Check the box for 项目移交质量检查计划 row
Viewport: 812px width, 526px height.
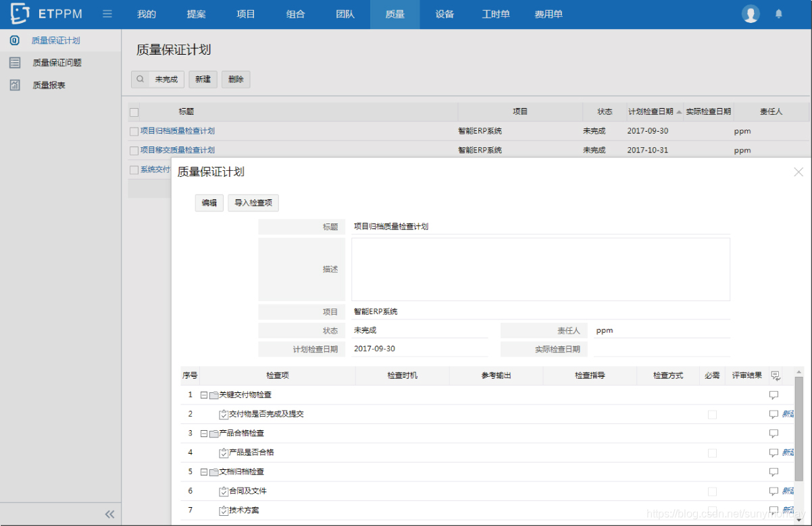(134, 150)
